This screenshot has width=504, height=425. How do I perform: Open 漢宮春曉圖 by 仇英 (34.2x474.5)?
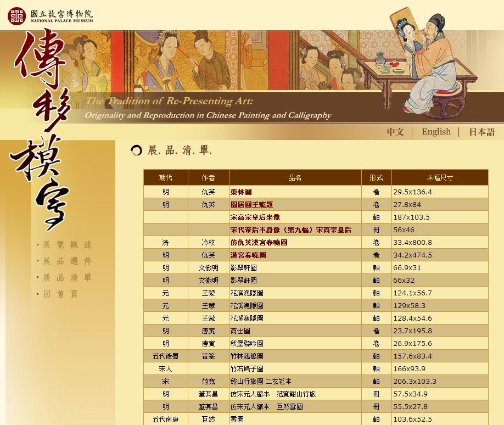pos(248,255)
